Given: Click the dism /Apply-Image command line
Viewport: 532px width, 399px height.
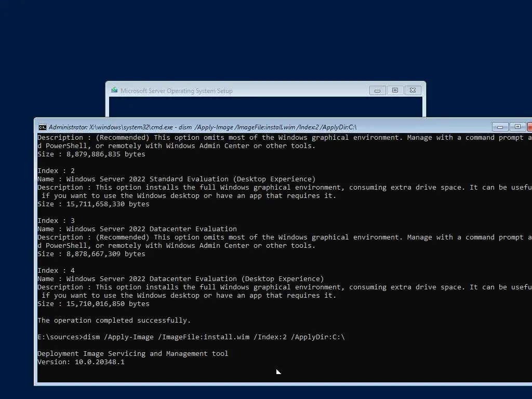Looking at the screenshot, I should point(191,337).
